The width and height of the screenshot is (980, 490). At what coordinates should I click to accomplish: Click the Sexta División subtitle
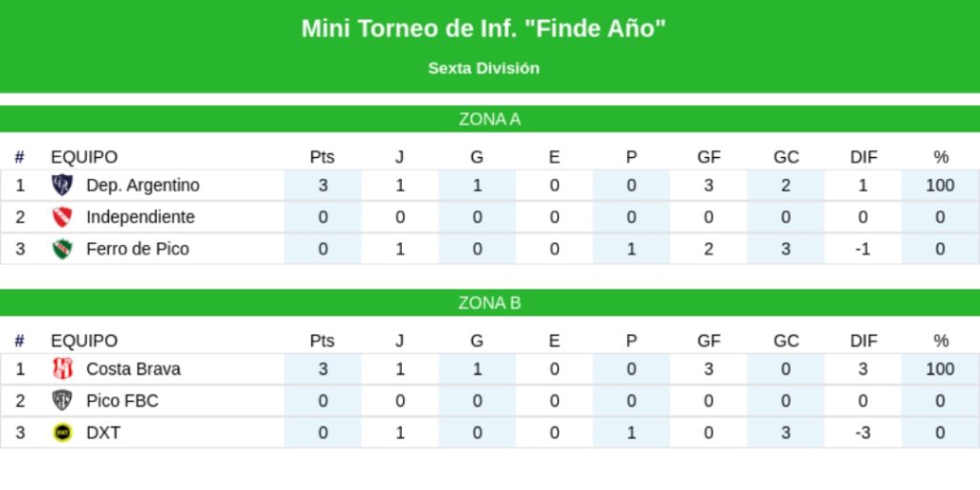483,68
